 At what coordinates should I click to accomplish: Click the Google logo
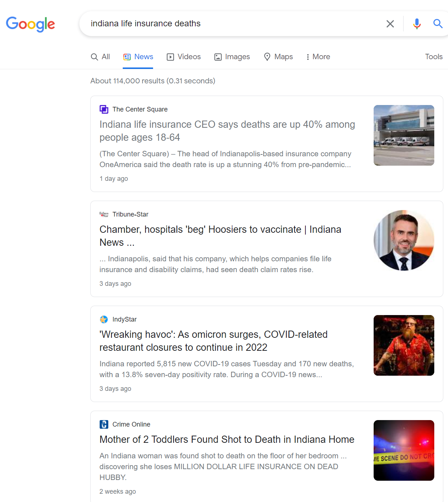[30, 24]
